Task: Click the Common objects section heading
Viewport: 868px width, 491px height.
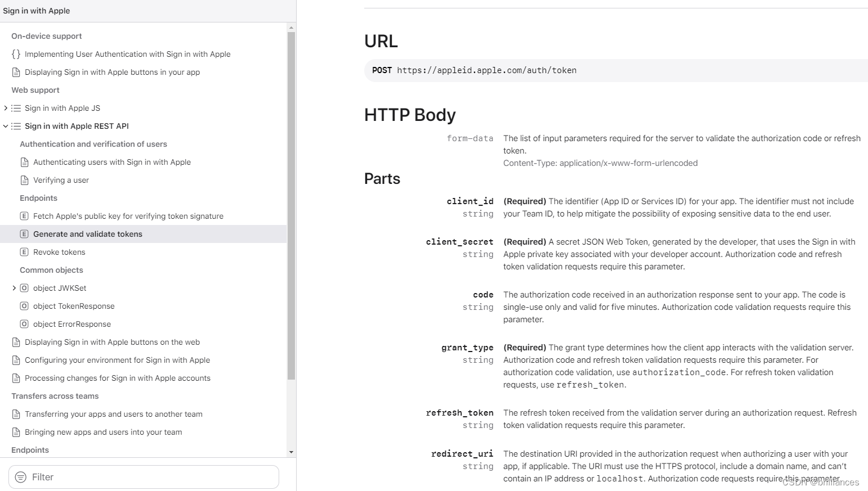Action: coord(51,270)
